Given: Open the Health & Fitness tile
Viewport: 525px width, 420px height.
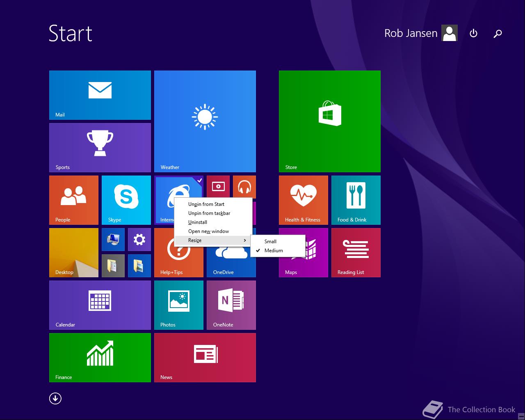Looking at the screenshot, I should click(x=304, y=200).
